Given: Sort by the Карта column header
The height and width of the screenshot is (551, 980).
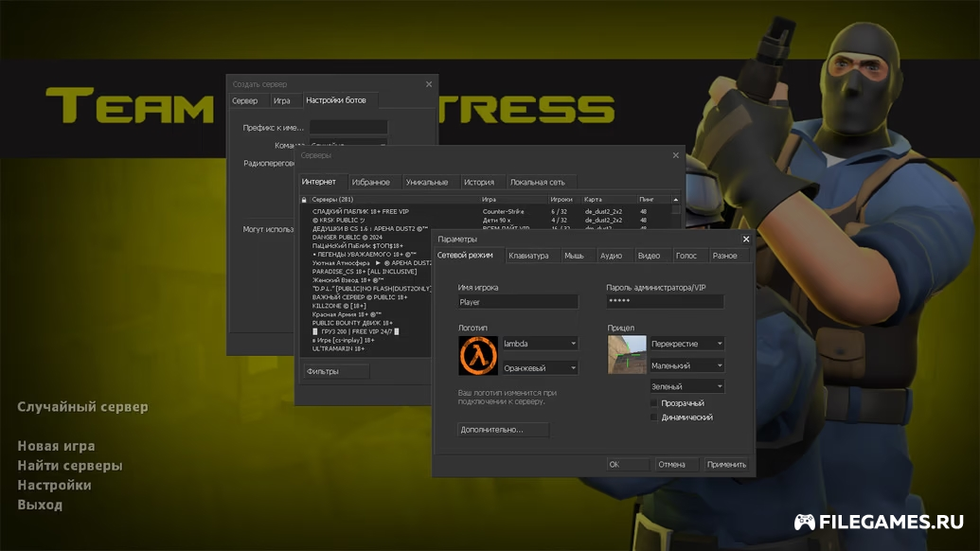Looking at the screenshot, I should [610, 199].
